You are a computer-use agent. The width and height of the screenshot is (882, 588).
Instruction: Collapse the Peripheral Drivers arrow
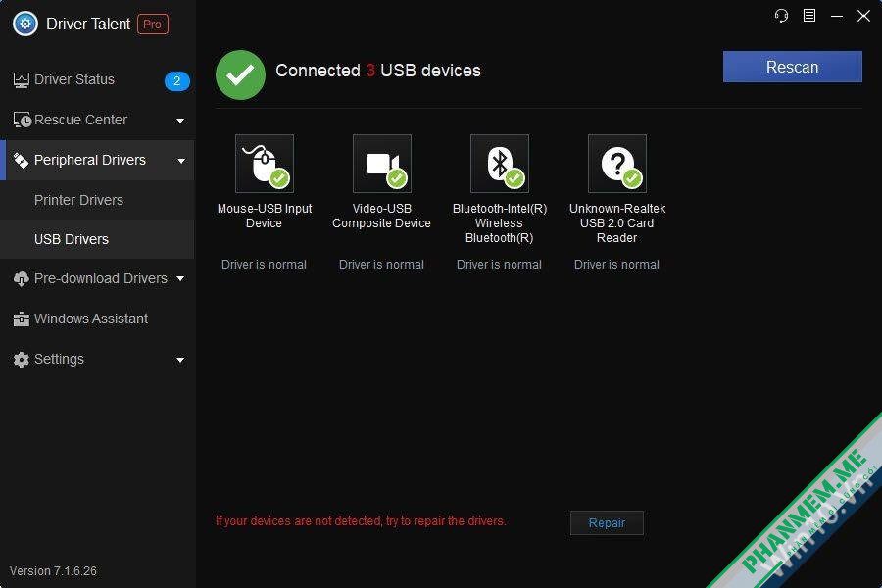pyautogui.click(x=181, y=161)
